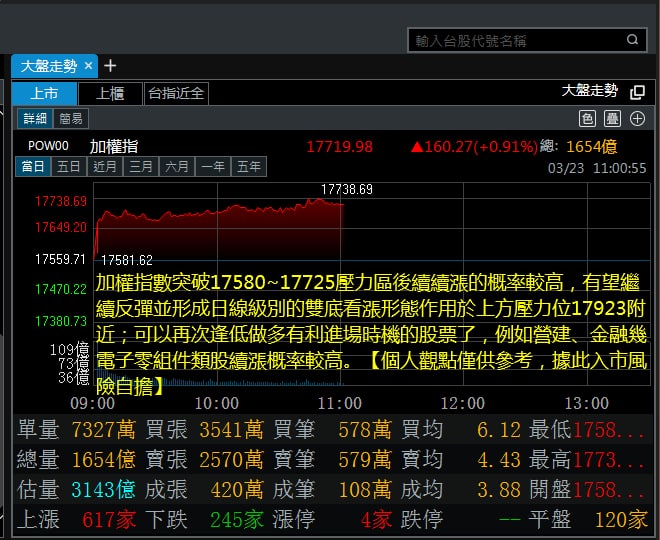Show the 六月 six-month chart

[x=177, y=167]
